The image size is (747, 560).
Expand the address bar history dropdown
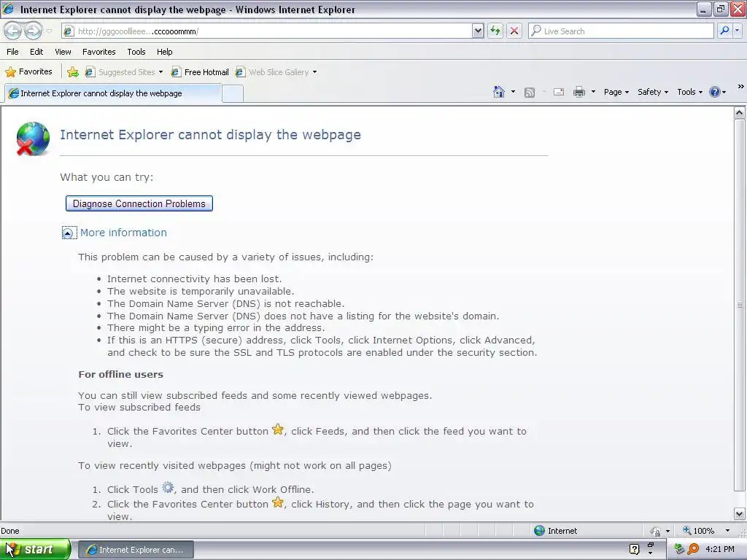478,31
